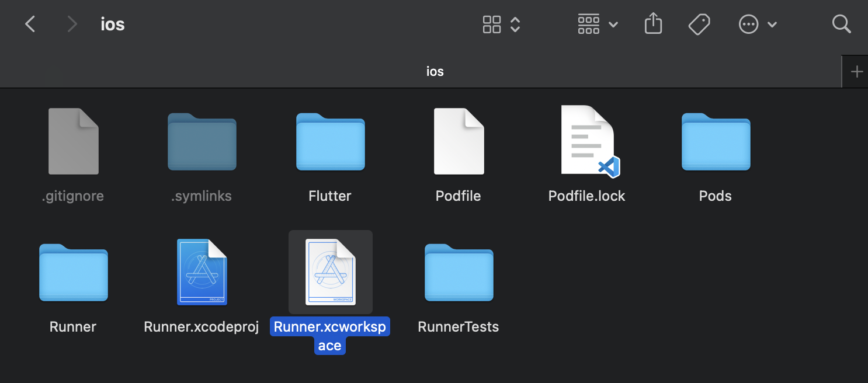
Task: Click the Runner.xcworkspace workspace icon
Action: coord(331,272)
